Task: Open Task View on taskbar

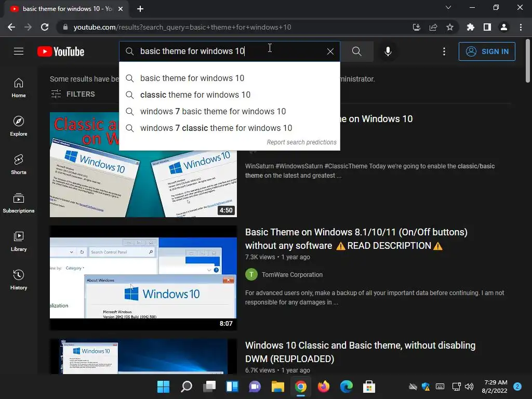Action: point(209,387)
